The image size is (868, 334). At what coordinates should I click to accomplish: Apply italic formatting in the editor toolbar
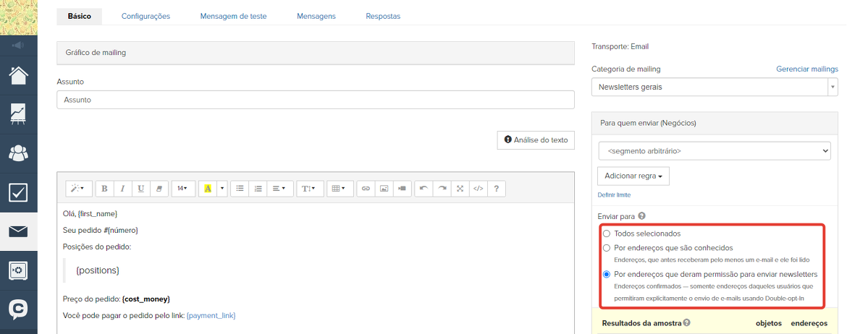tap(122, 189)
